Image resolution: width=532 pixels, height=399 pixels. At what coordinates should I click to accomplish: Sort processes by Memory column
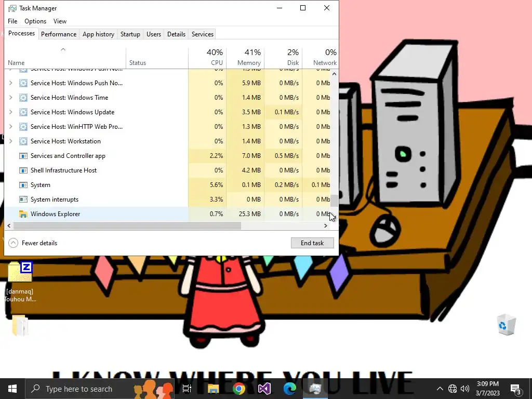tap(245, 58)
